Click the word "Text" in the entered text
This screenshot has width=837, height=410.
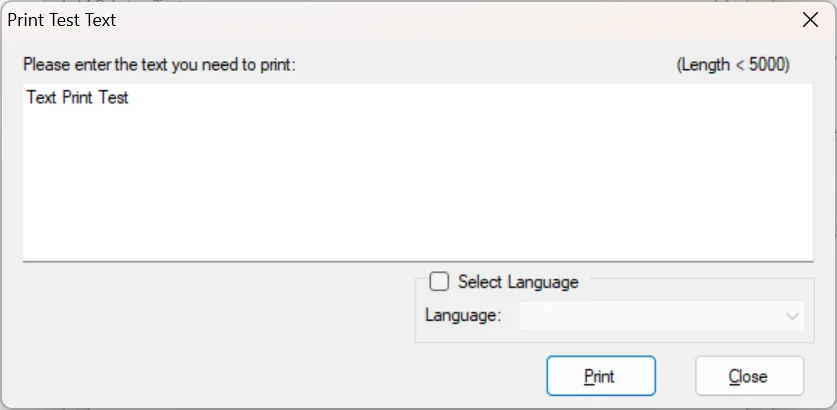pos(41,98)
